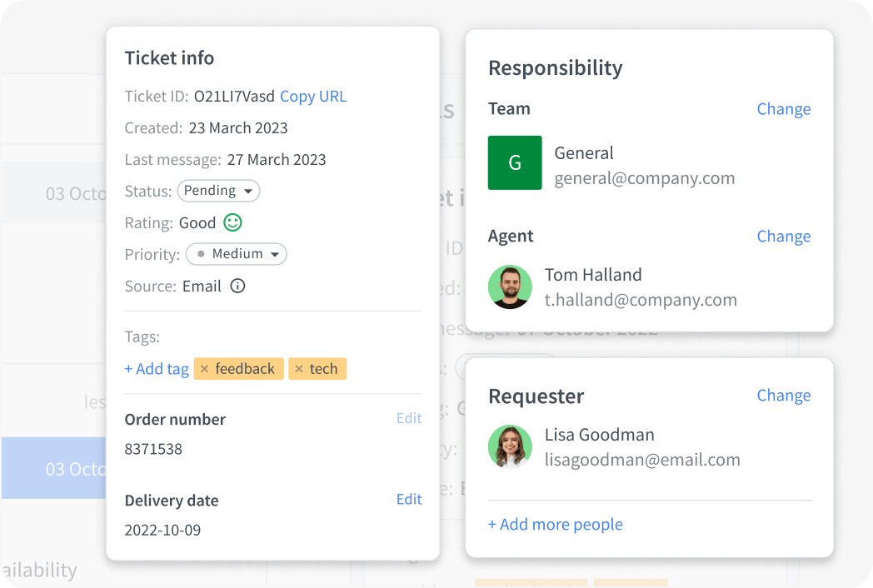Open the Status Pending dropdown
This screenshot has width=873, height=588.
coord(219,191)
